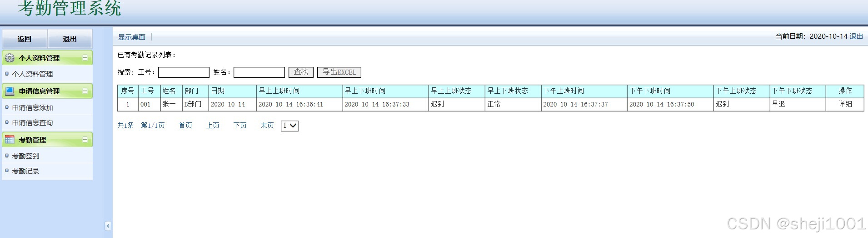Click the 共1条 record count text
The width and height of the screenshot is (868, 238).
pyautogui.click(x=125, y=125)
